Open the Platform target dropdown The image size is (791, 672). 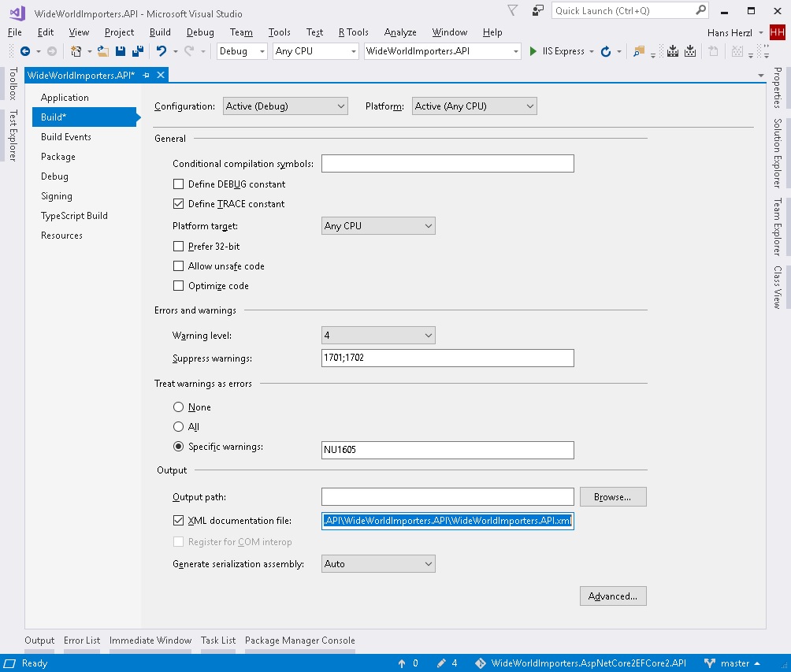(378, 226)
